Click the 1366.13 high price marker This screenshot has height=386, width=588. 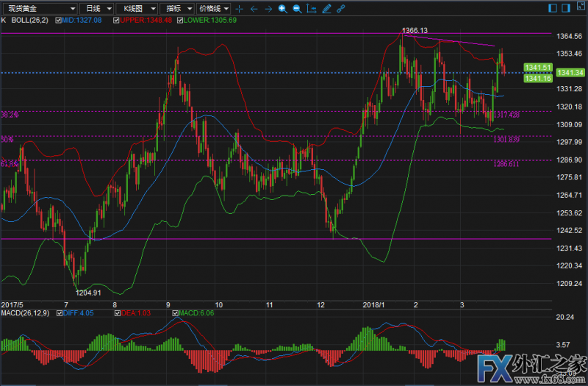click(x=415, y=30)
